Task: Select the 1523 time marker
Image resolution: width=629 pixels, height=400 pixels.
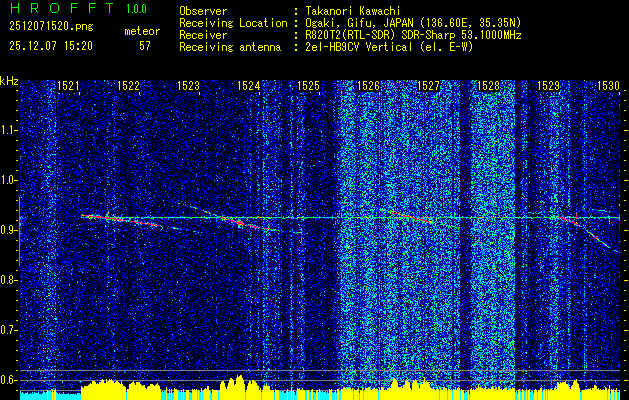Action: [188, 87]
